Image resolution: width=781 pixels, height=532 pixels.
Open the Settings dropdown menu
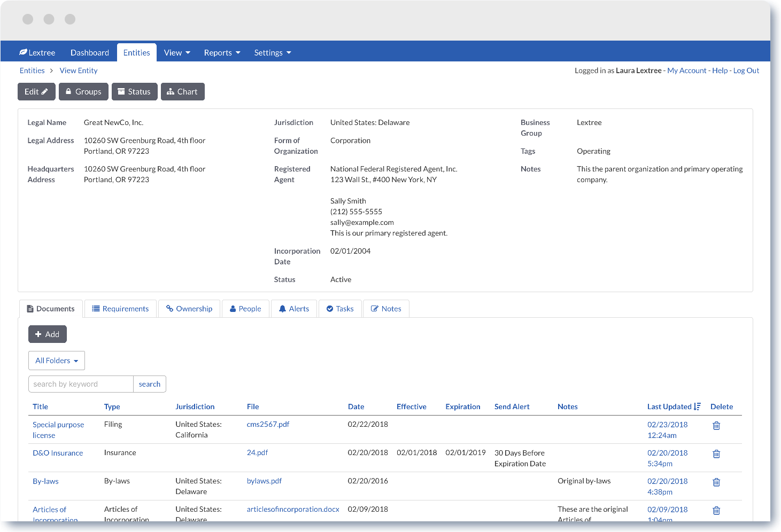coord(273,52)
